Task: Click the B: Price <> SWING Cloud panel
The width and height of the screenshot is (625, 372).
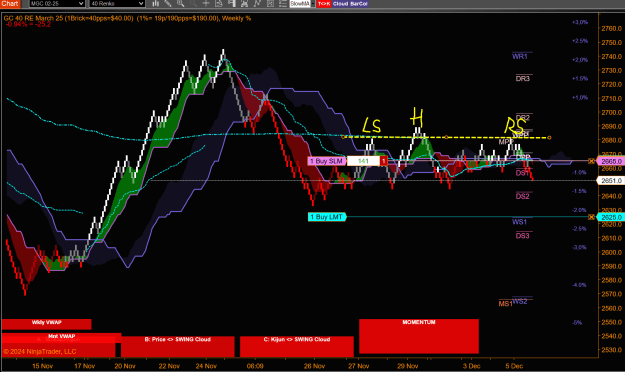Action: tap(178, 346)
